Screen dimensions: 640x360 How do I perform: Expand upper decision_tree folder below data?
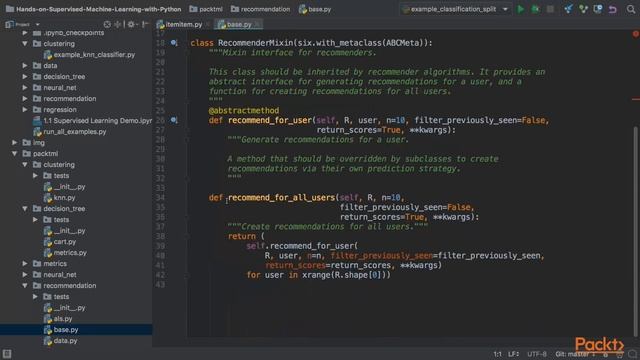24,77
